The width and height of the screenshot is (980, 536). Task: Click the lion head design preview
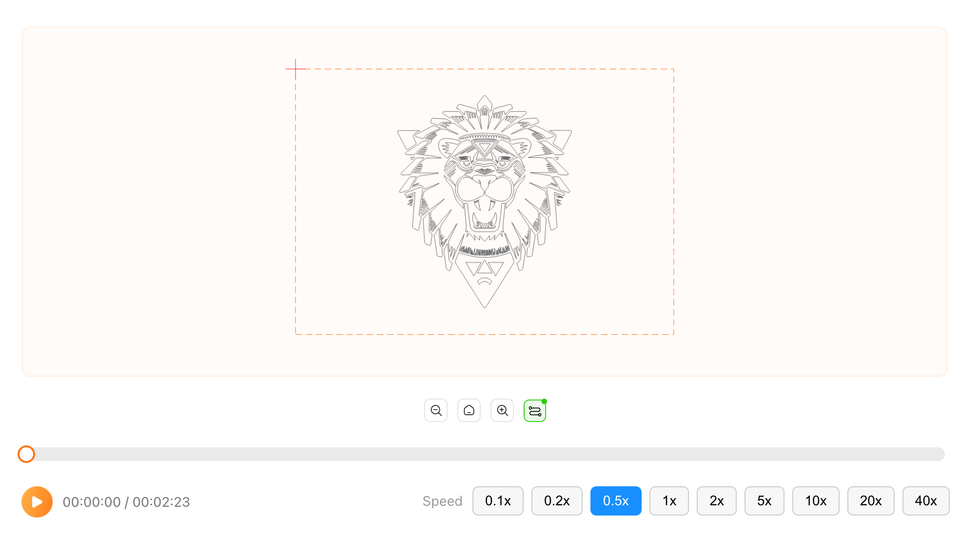(485, 200)
